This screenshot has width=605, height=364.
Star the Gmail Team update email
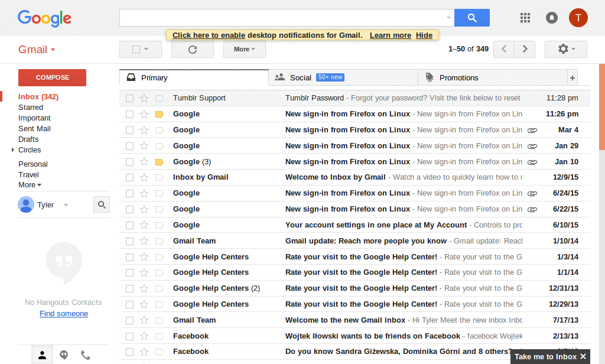click(x=144, y=241)
